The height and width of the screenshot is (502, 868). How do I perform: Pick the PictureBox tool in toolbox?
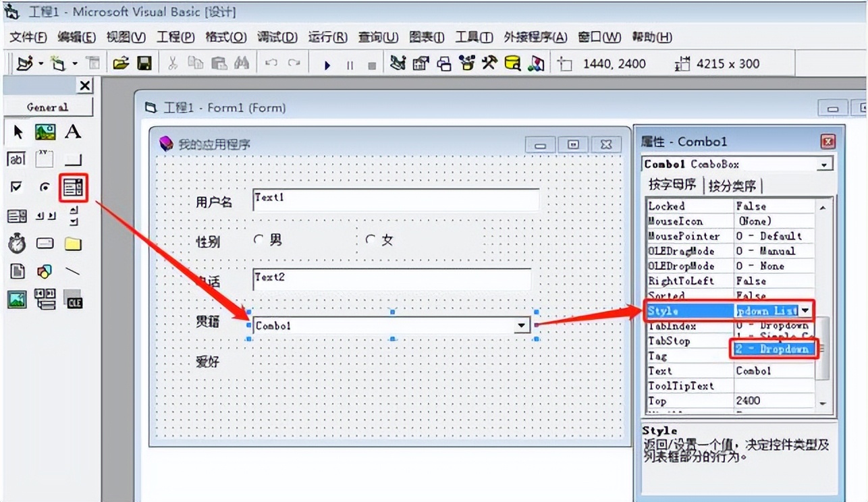point(45,132)
